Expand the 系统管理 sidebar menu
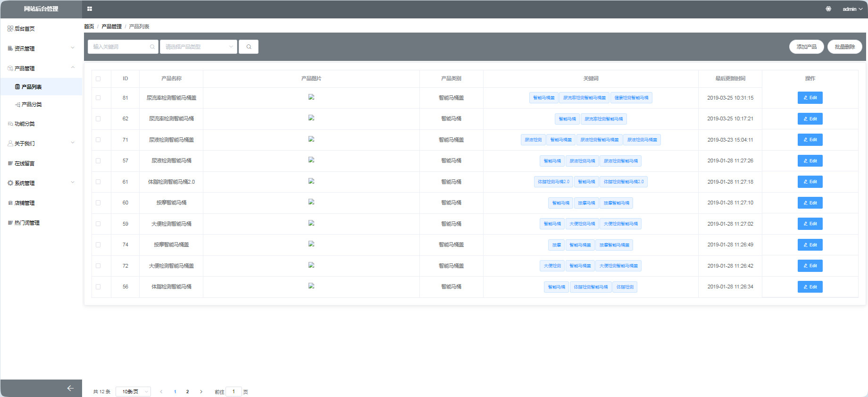This screenshot has height=397, width=868. pyautogui.click(x=41, y=183)
